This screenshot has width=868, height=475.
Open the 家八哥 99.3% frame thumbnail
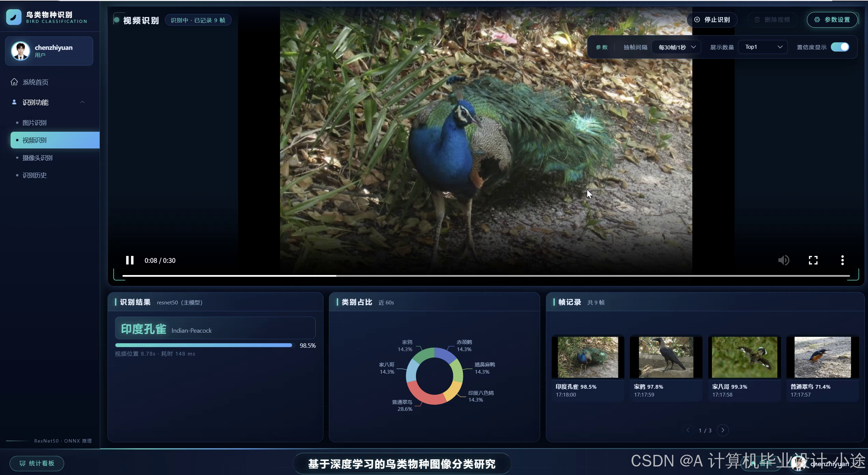(744, 357)
